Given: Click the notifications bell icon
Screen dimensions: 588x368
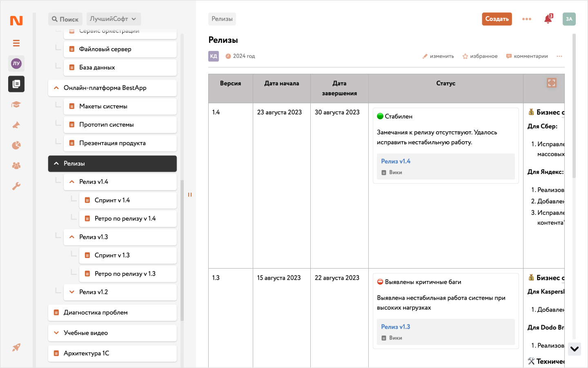Looking at the screenshot, I should [x=548, y=19].
